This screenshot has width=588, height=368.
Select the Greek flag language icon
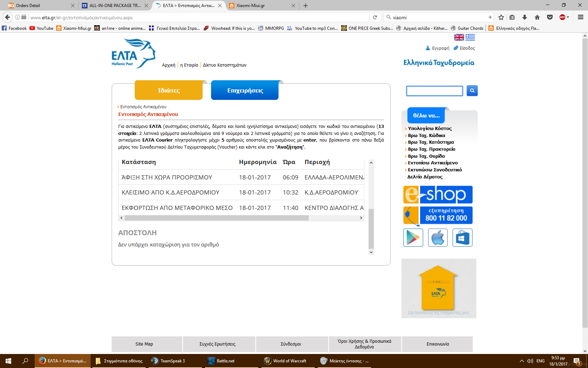(x=470, y=38)
